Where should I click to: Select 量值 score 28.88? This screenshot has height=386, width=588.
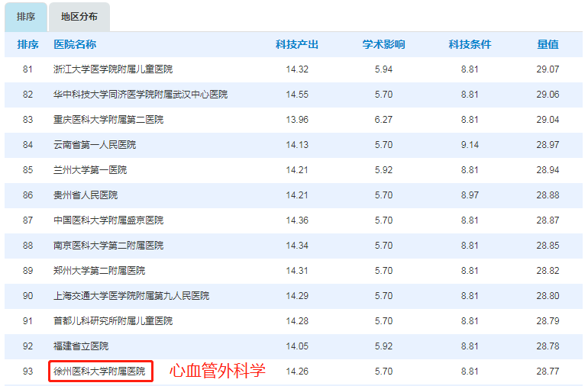click(x=548, y=195)
